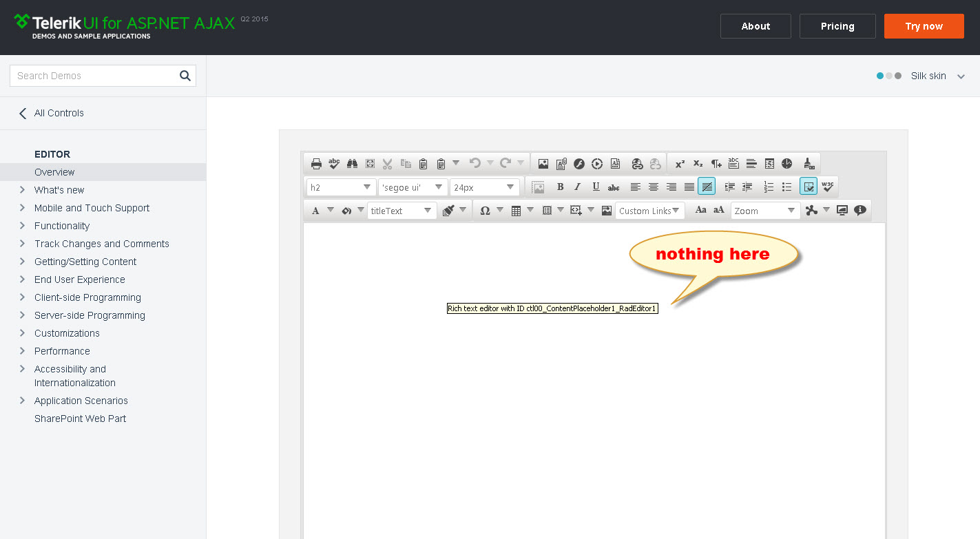Toggle justify full alignment
The width and height of the screenshot is (980, 539).
(x=689, y=187)
